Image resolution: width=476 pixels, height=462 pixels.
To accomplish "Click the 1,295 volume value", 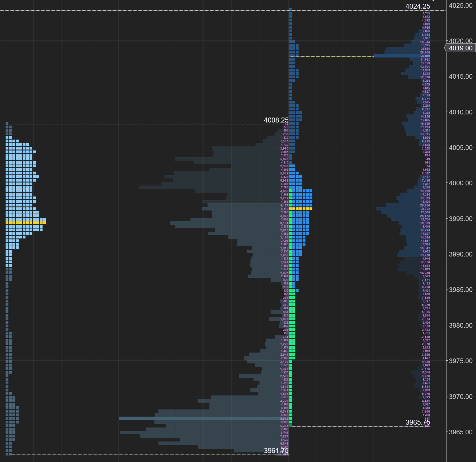I will point(426,13).
